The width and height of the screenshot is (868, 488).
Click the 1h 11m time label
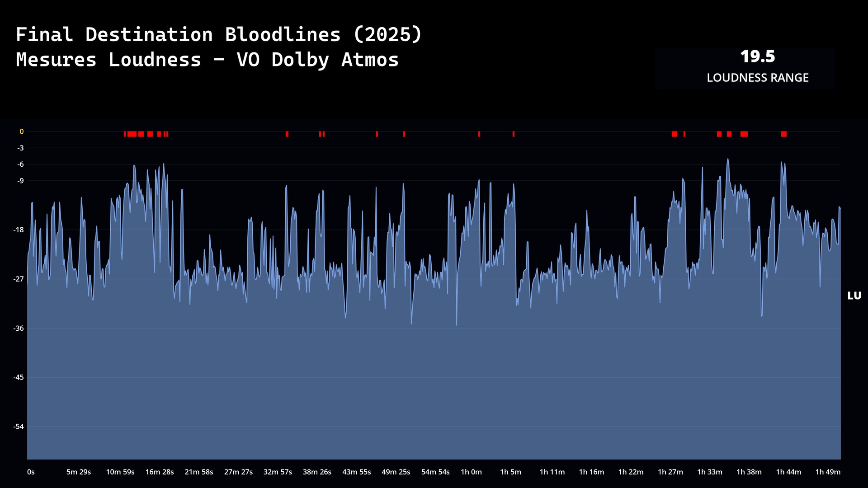tap(552, 472)
